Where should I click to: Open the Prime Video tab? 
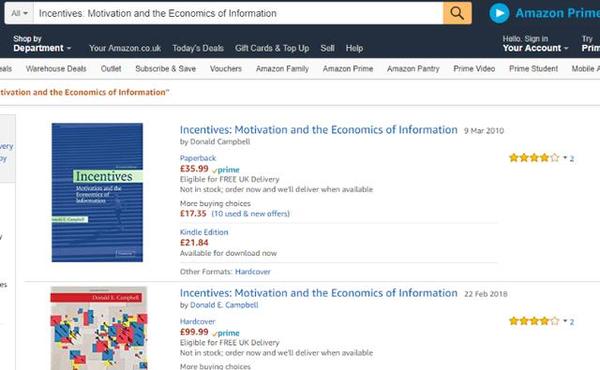[x=474, y=68]
